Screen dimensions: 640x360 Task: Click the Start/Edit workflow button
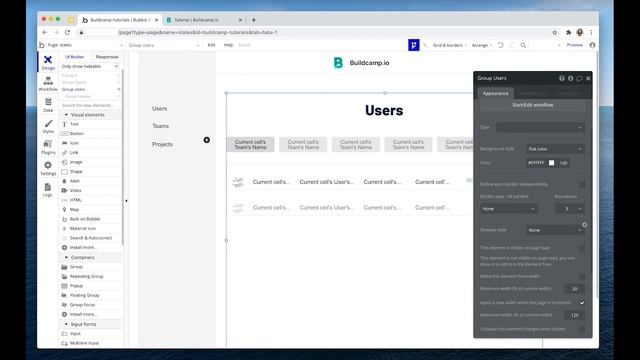coord(532,105)
